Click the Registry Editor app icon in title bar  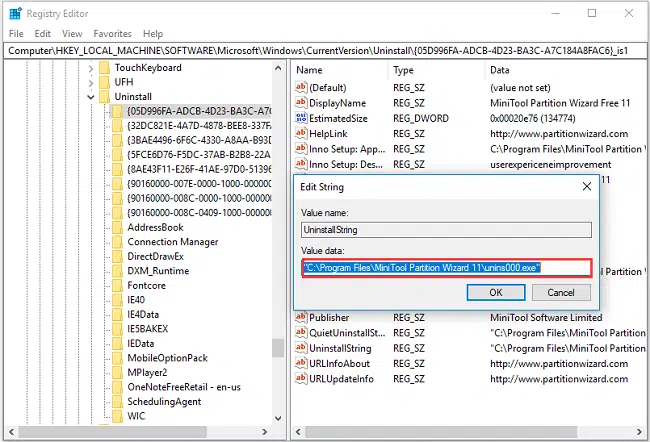(13, 13)
